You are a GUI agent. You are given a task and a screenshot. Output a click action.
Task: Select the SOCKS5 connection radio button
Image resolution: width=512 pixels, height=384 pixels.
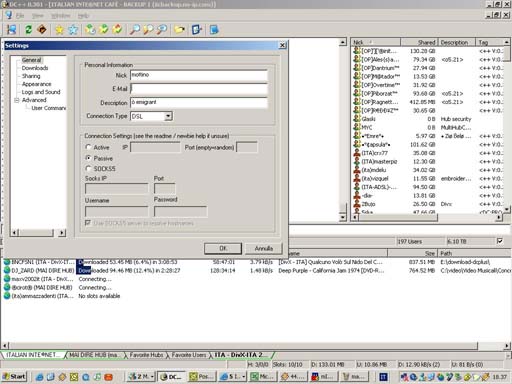click(88, 168)
